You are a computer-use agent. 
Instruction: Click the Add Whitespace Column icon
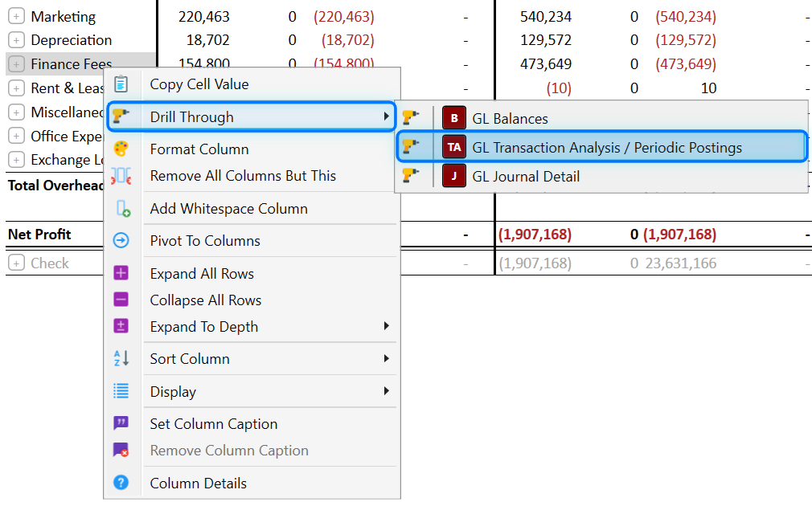pyautogui.click(x=123, y=209)
